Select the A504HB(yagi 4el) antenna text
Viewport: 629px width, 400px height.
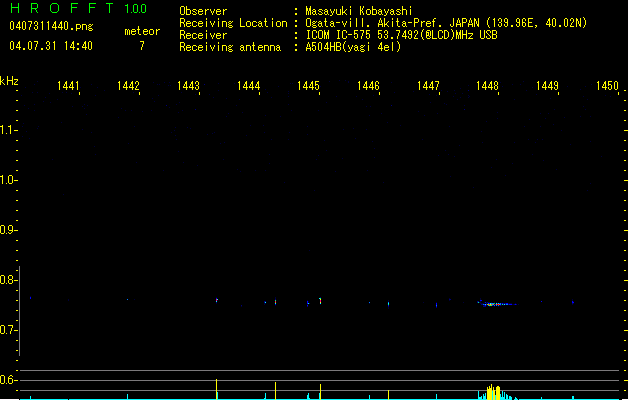pyautogui.click(x=353, y=47)
